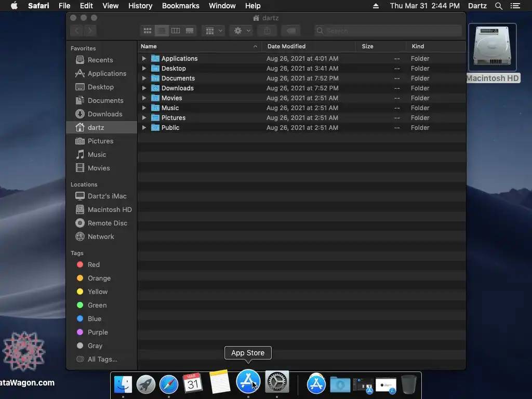Click the Share toolbar button

point(268,31)
